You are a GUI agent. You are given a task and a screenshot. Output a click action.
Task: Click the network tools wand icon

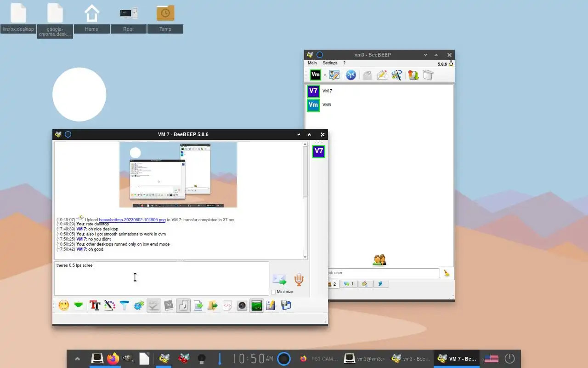(397, 75)
